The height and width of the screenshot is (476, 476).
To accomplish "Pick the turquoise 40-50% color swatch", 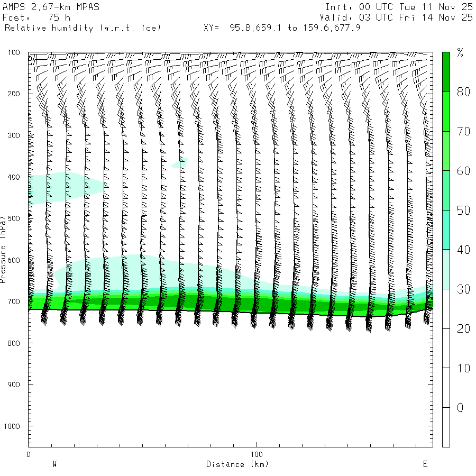I will point(446,230).
